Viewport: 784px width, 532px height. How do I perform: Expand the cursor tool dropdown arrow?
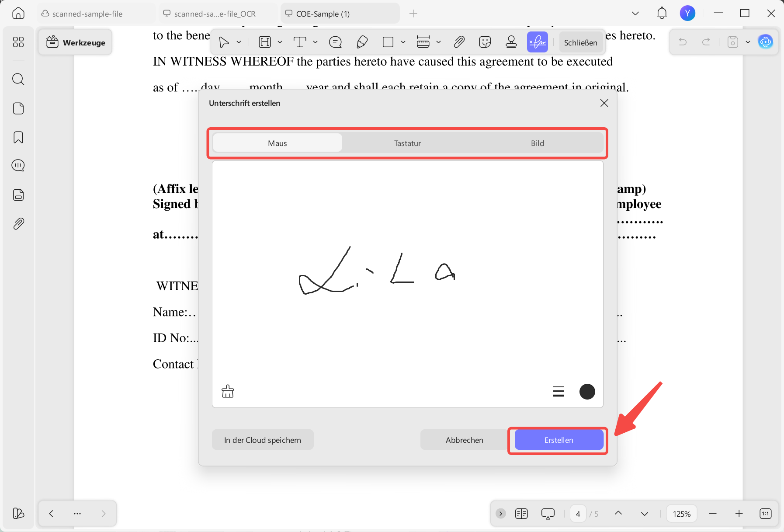point(239,42)
